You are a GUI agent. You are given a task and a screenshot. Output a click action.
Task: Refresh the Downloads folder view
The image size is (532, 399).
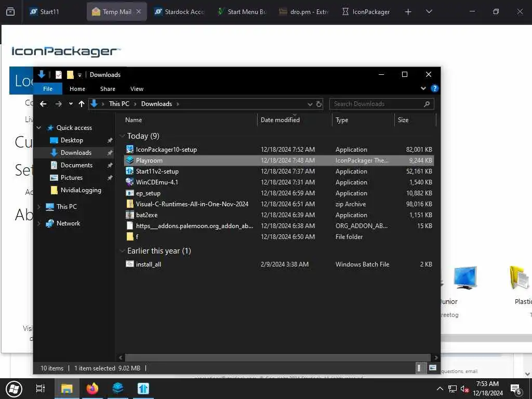point(319,104)
